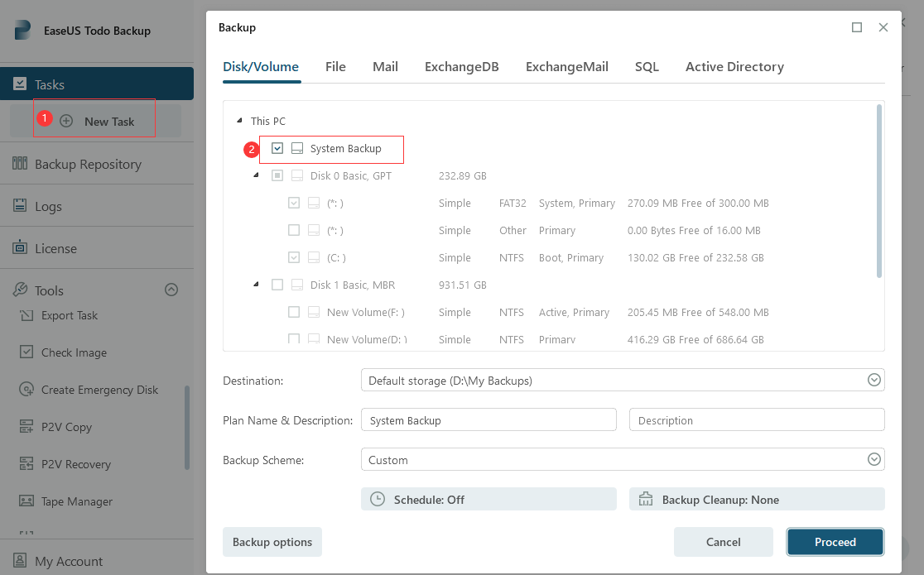The image size is (924, 575).
Task: Open the Tape Manager tool icon
Action: tap(26, 501)
